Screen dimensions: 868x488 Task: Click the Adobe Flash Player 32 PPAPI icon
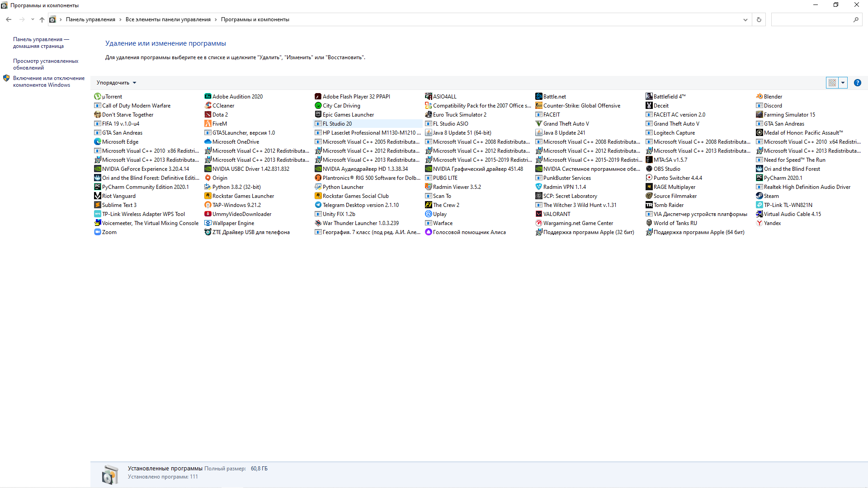point(318,97)
